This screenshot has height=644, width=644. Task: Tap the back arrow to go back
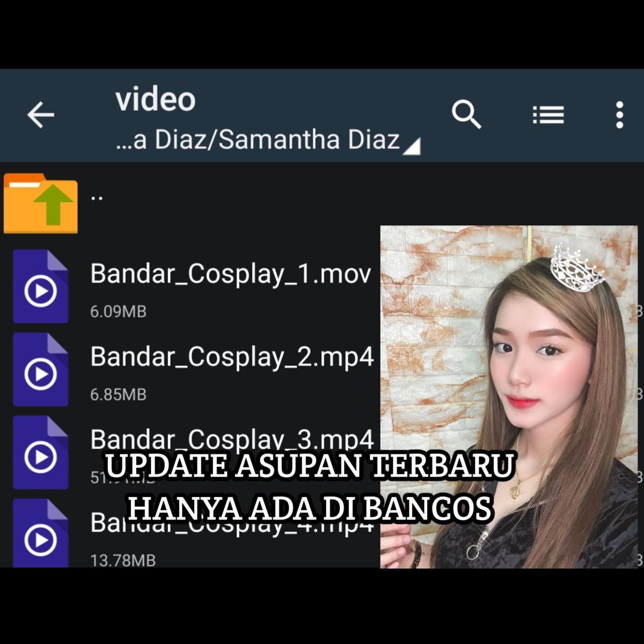(40, 114)
